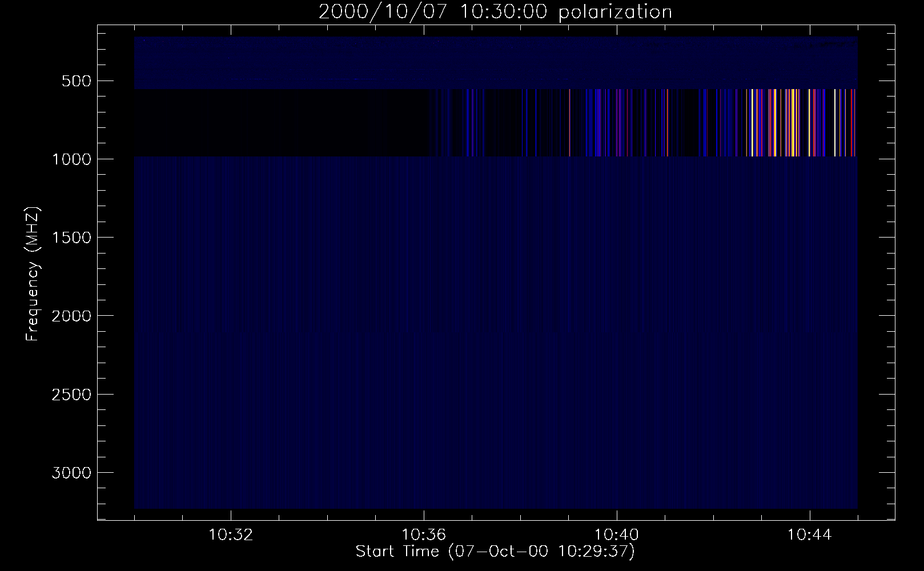Select the 1000 frequency tick label
Image resolution: width=924 pixels, height=571 pixels.
(71, 159)
